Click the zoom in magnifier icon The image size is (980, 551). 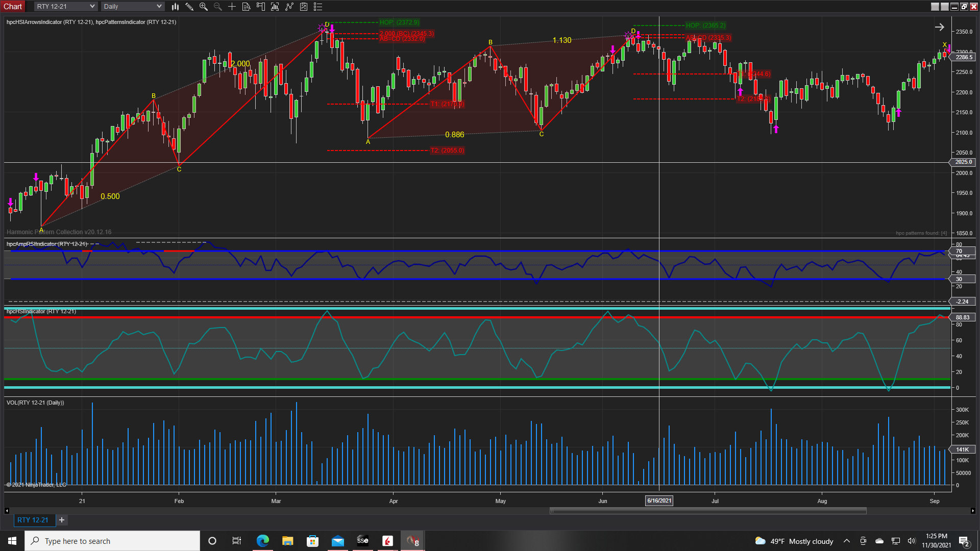204,7
